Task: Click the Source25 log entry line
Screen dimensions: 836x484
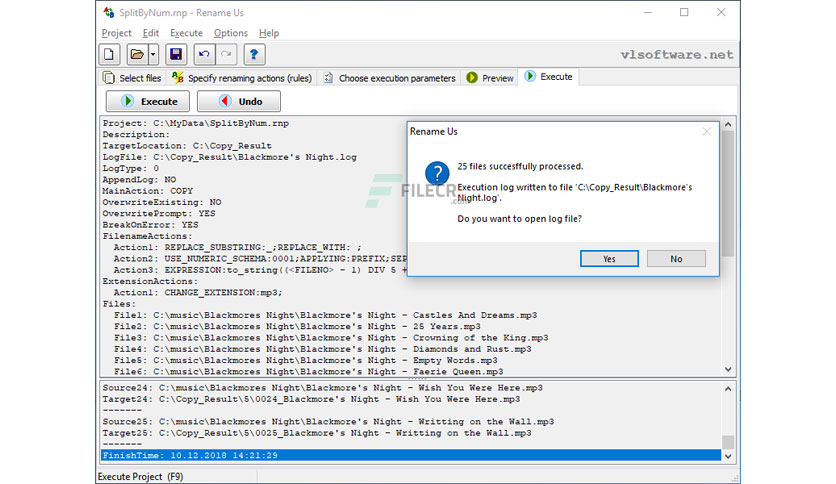Action: (x=328, y=422)
